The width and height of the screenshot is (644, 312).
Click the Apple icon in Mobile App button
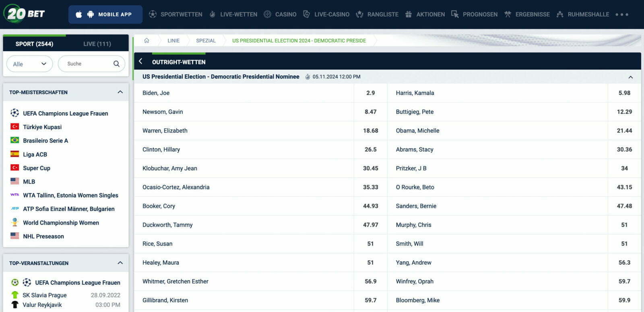point(79,14)
